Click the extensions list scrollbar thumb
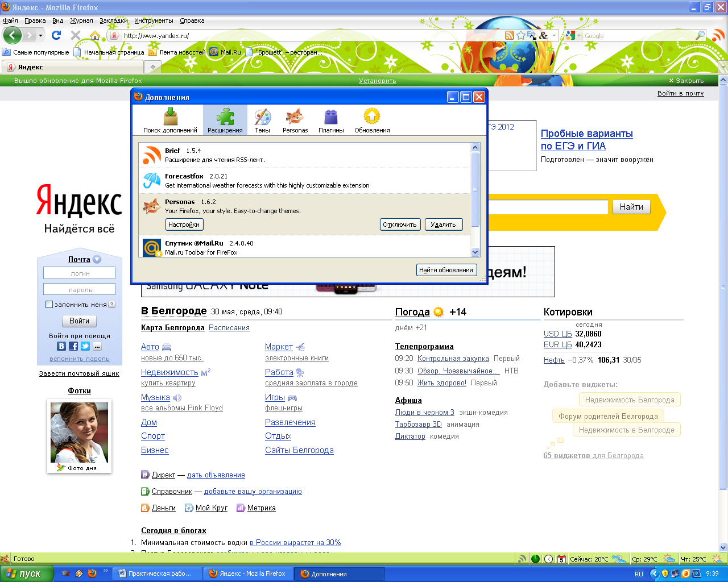Viewport: 728px width, 582px height. (475, 189)
